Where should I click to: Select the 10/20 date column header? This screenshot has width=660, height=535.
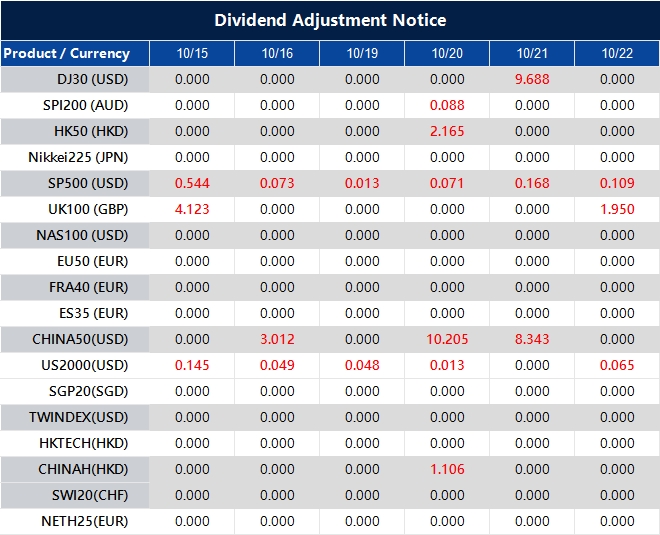click(x=447, y=53)
